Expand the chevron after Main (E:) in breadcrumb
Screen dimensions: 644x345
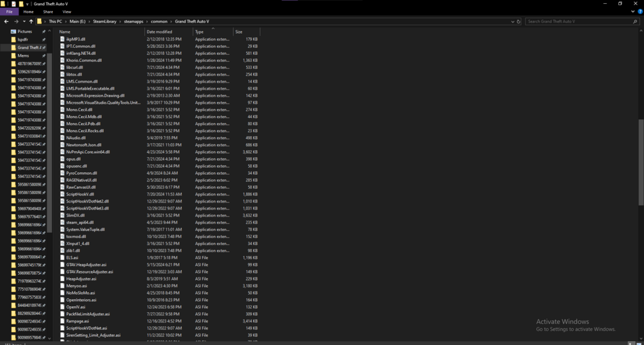(88, 21)
